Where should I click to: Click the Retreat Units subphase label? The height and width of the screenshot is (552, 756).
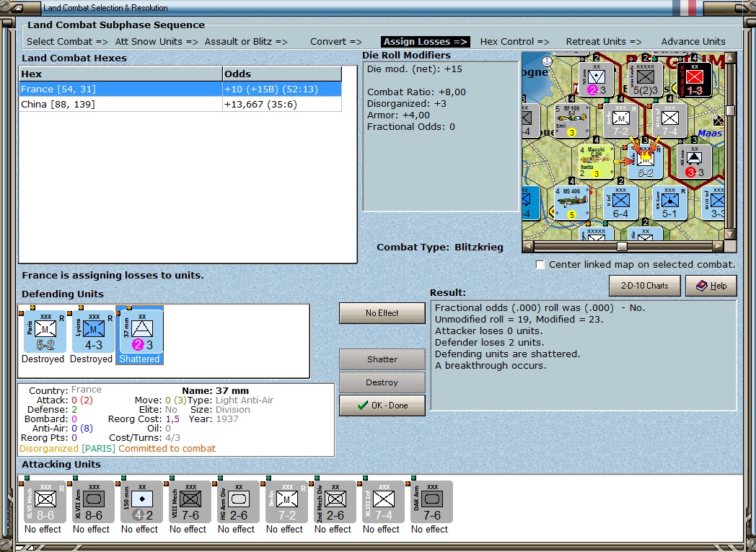pyautogui.click(x=604, y=41)
